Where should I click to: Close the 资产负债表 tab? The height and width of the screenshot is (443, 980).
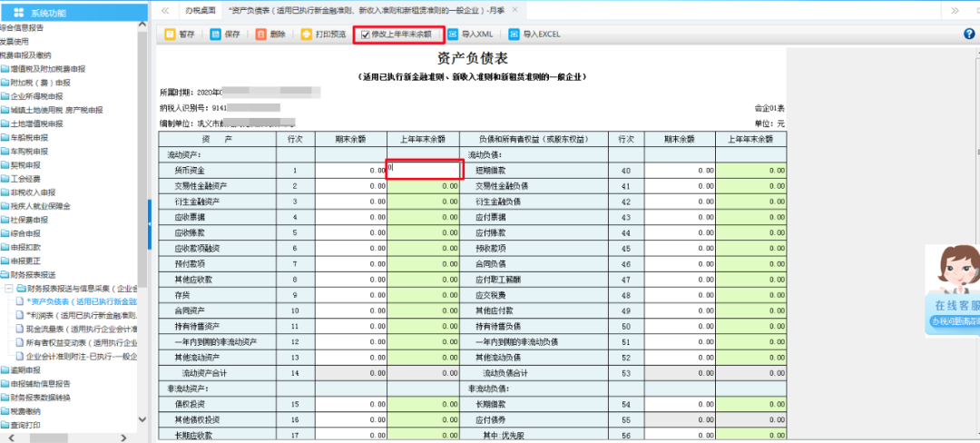click(x=514, y=10)
